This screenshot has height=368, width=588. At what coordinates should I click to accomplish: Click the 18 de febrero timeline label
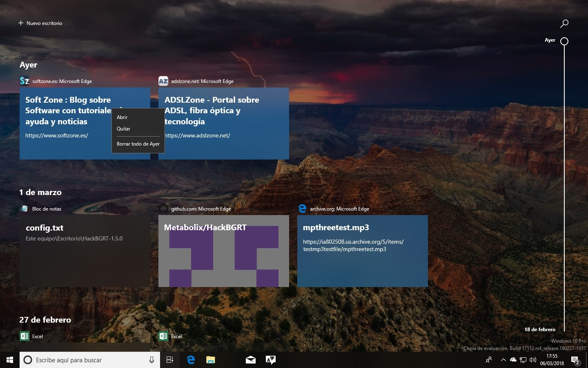click(x=540, y=330)
